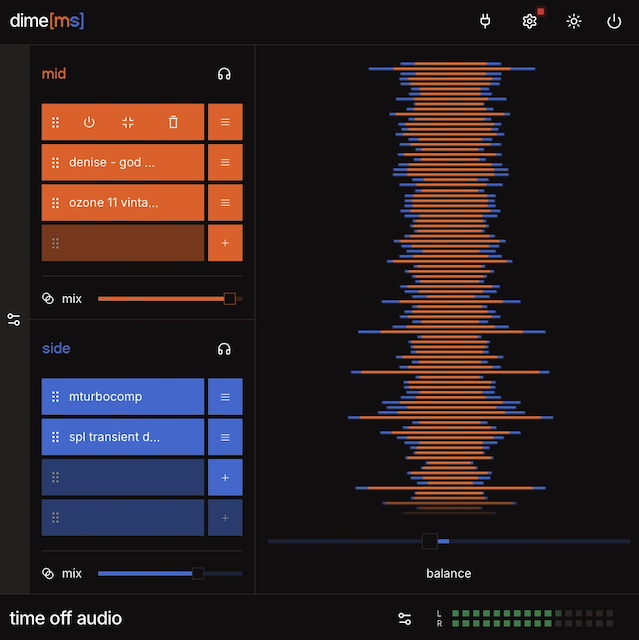Open menu for denise - god plugin
Viewport: 639px width, 640px height.
tap(225, 162)
